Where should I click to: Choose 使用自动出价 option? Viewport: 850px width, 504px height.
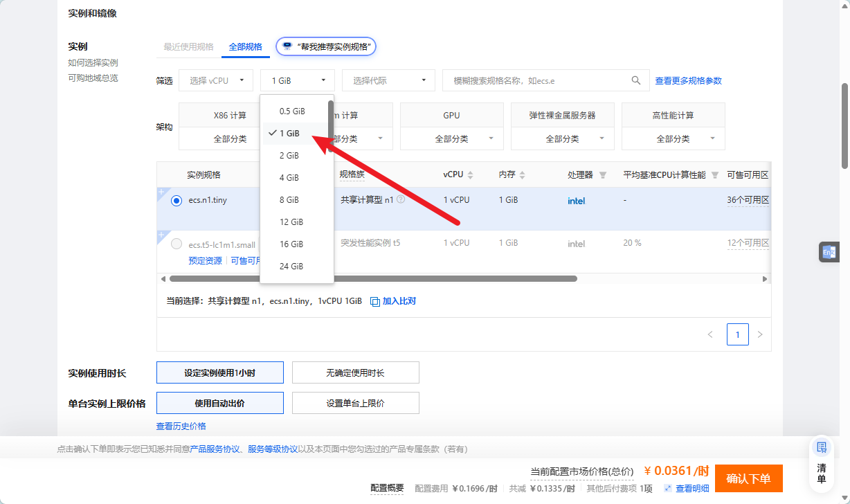click(220, 403)
